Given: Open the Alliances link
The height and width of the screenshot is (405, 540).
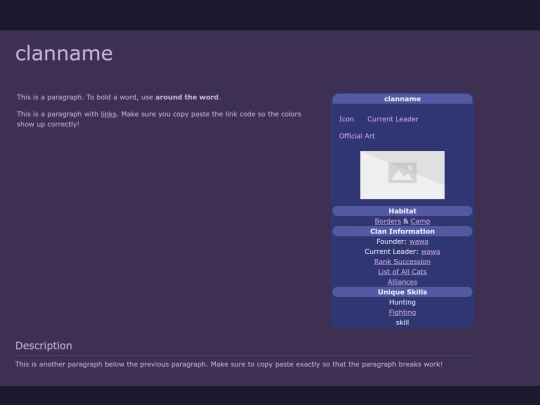Looking at the screenshot, I should point(402,282).
